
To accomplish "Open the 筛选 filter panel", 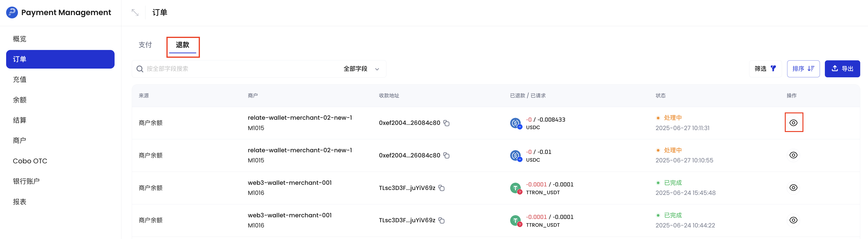I will pyautogui.click(x=765, y=68).
